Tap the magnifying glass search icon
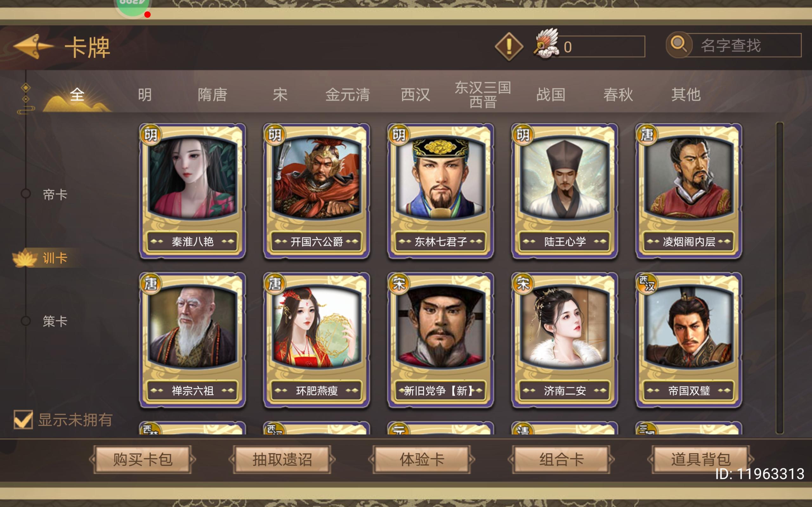This screenshot has height=507, width=812. (679, 44)
